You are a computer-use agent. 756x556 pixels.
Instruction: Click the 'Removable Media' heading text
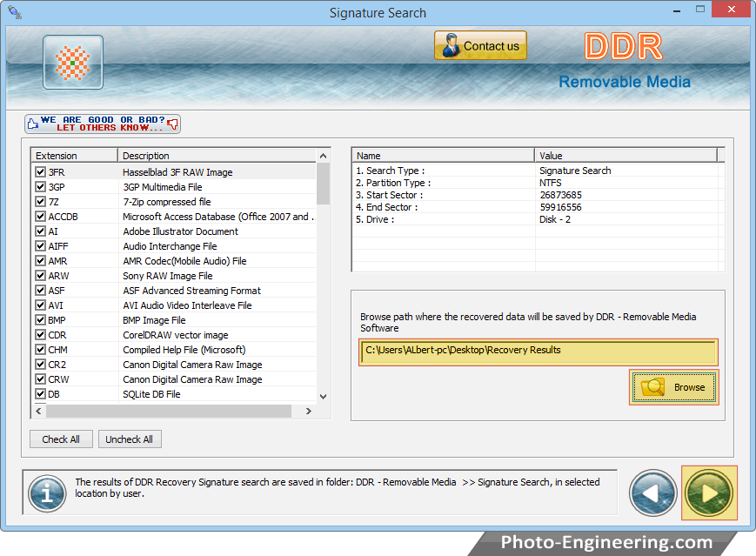click(625, 82)
